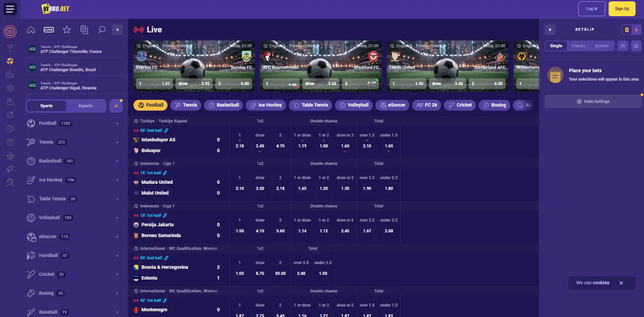The image size is (644, 317).
Task: Click the Sign Up button
Action: tap(622, 9)
